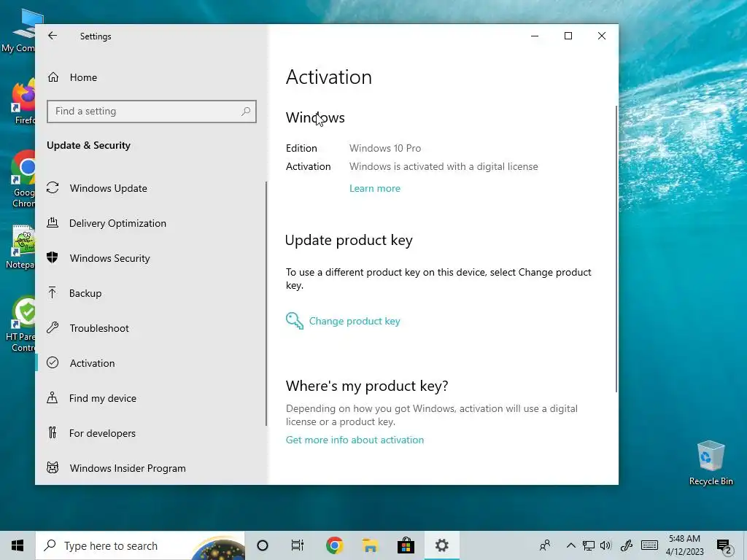Maximize the Settings window

(x=568, y=36)
